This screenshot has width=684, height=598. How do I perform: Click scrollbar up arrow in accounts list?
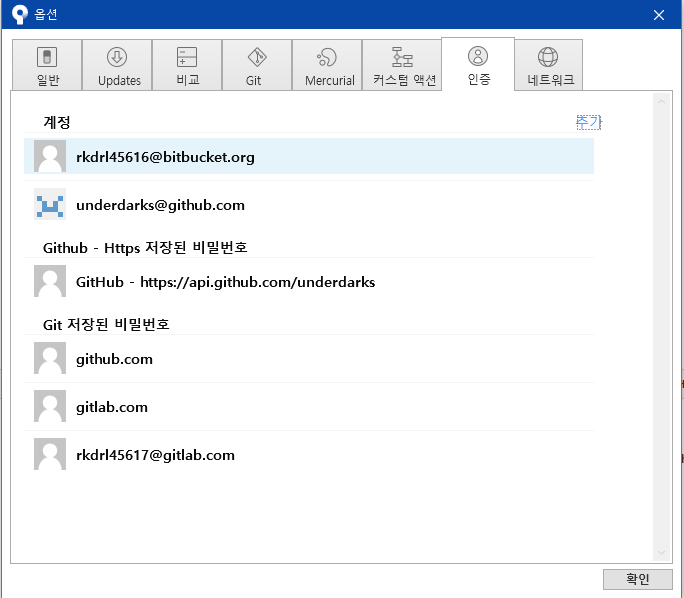pyautogui.click(x=661, y=102)
